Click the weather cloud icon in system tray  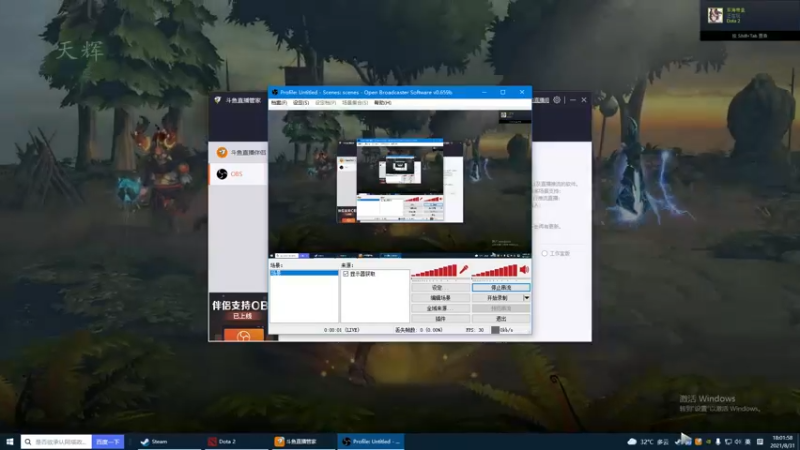(x=632, y=441)
